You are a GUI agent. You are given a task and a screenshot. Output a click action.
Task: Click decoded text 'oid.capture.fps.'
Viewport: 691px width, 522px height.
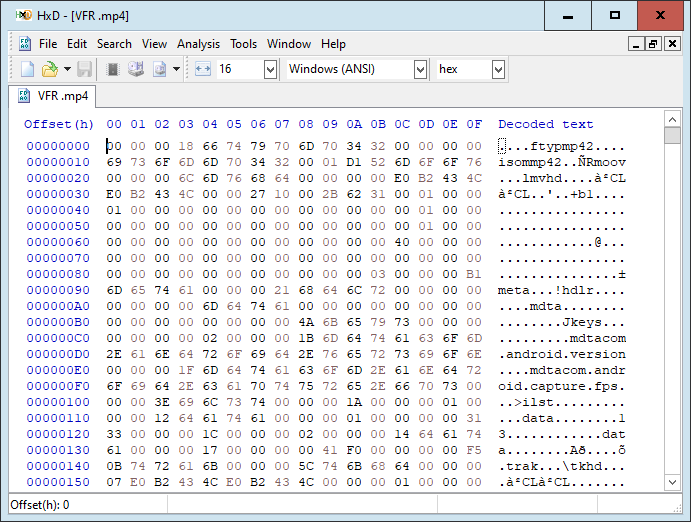coord(562,386)
